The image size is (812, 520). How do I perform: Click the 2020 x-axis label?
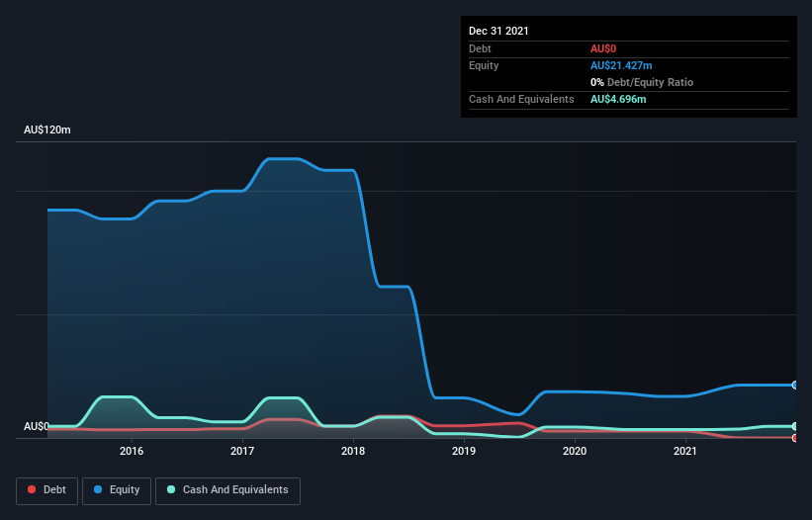pyautogui.click(x=575, y=451)
